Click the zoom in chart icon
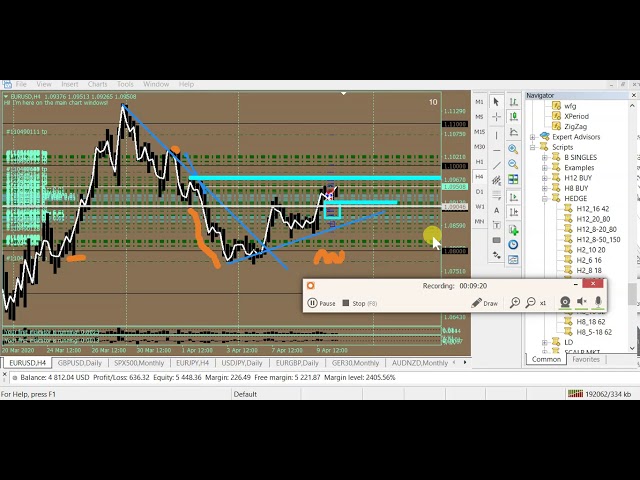640x480 pixels. 513,149
